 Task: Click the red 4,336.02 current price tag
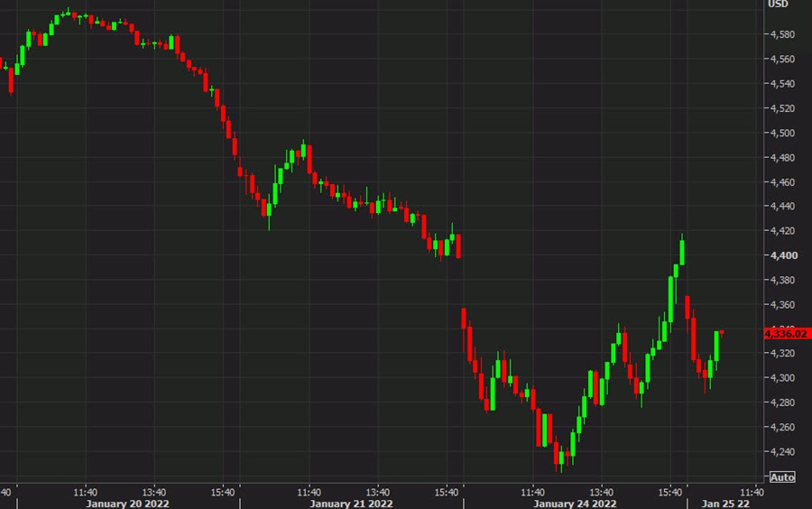click(x=786, y=333)
